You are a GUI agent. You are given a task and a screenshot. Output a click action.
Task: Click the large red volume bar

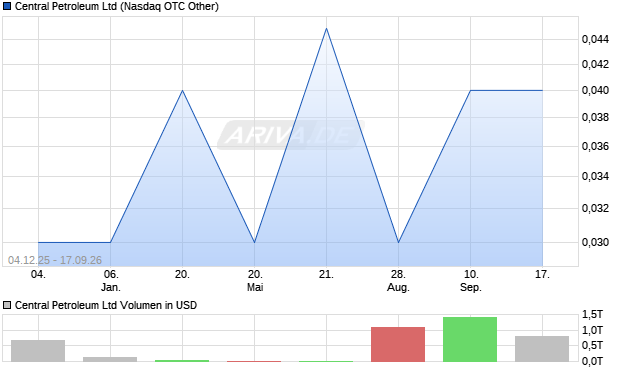[x=398, y=344]
